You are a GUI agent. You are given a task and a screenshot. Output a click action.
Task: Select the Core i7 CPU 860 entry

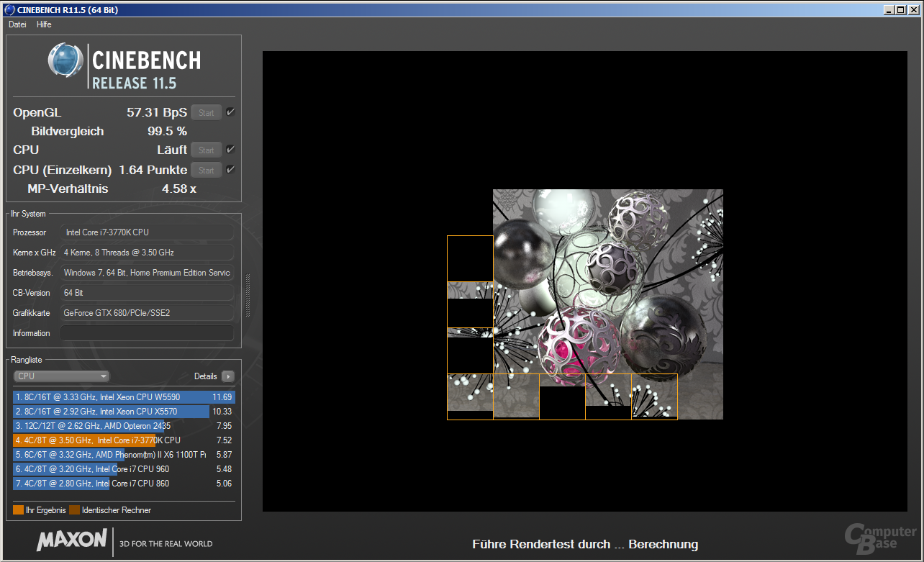click(124, 484)
